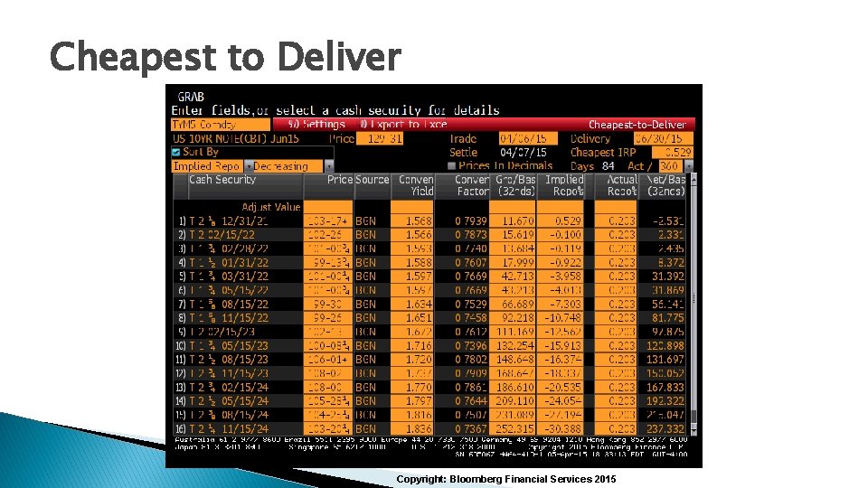Select row 16 security dated 11/15/24
The width and height of the screenshot is (868, 488).
[229, 428]
